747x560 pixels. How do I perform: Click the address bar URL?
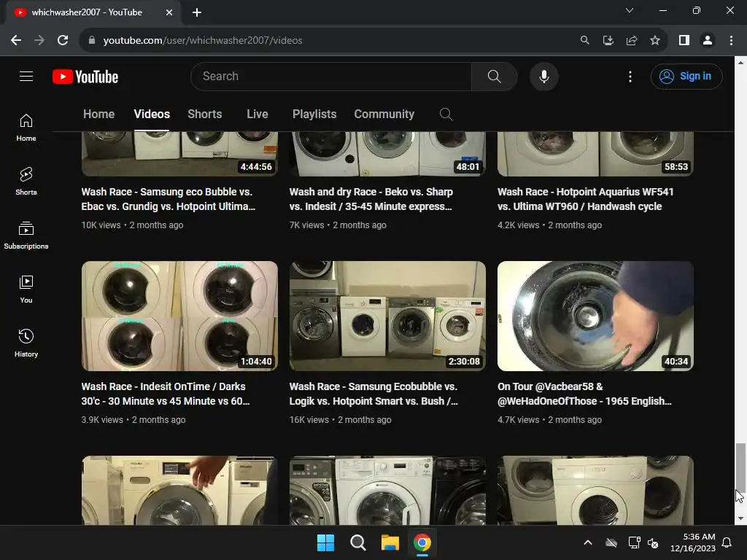click(203, 41)
